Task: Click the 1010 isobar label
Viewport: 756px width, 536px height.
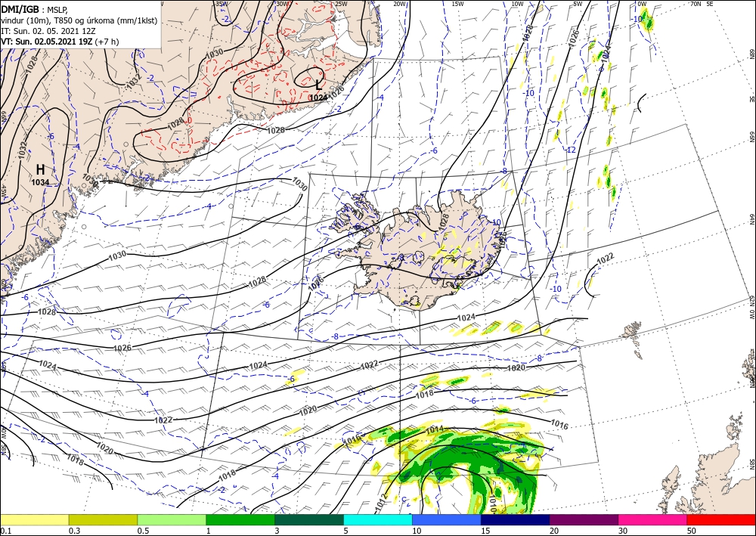Action: 492,505
